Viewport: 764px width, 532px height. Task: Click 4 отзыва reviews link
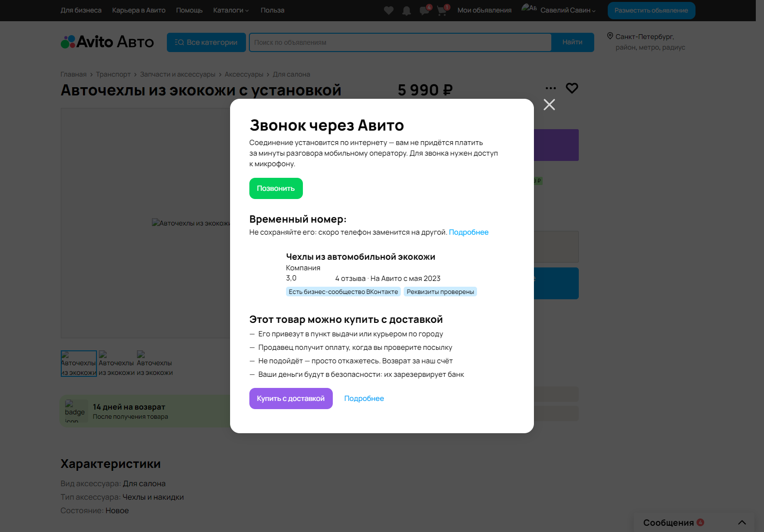(350, 279)
